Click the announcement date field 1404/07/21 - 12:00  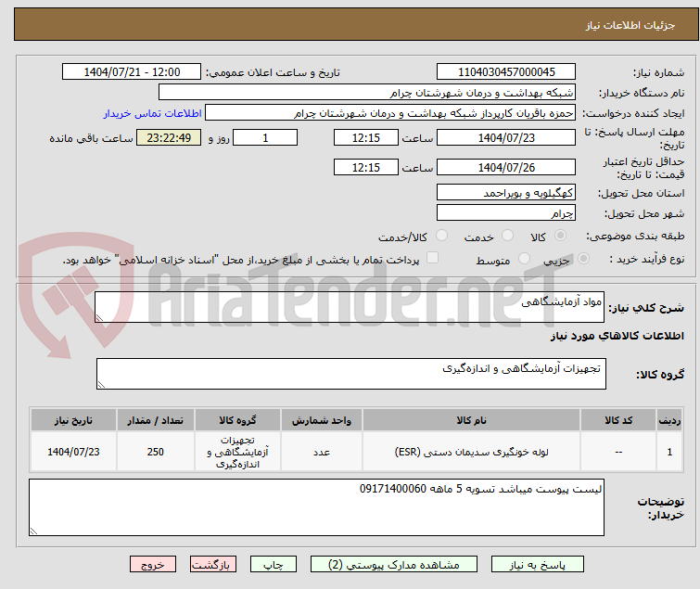click(132, 72)
